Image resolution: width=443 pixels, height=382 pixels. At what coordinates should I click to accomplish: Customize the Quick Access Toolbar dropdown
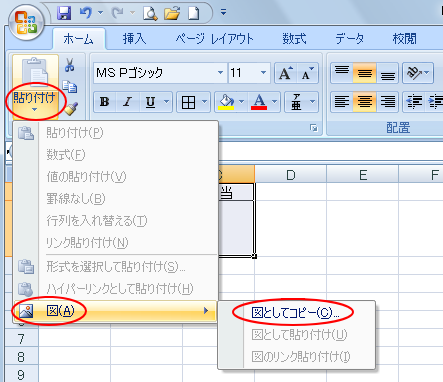click(223, 13)
